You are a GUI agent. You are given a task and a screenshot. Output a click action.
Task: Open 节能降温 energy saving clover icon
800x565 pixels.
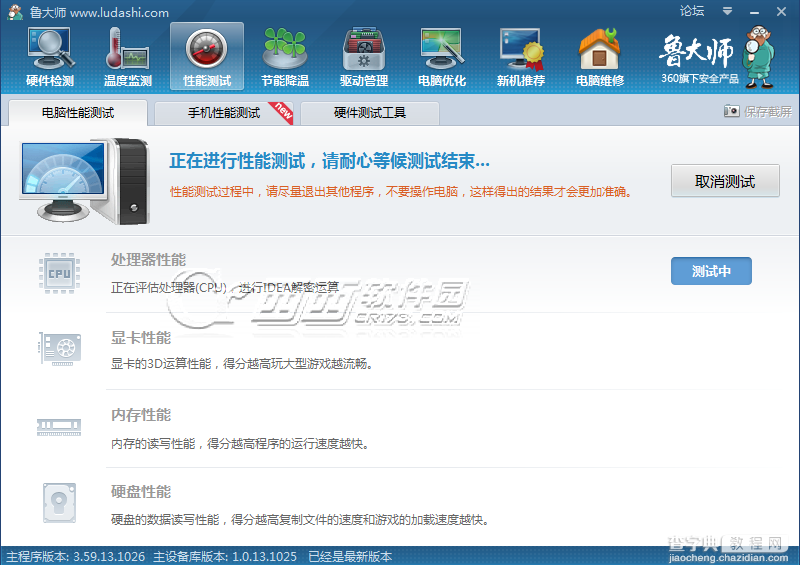[285, 57]
